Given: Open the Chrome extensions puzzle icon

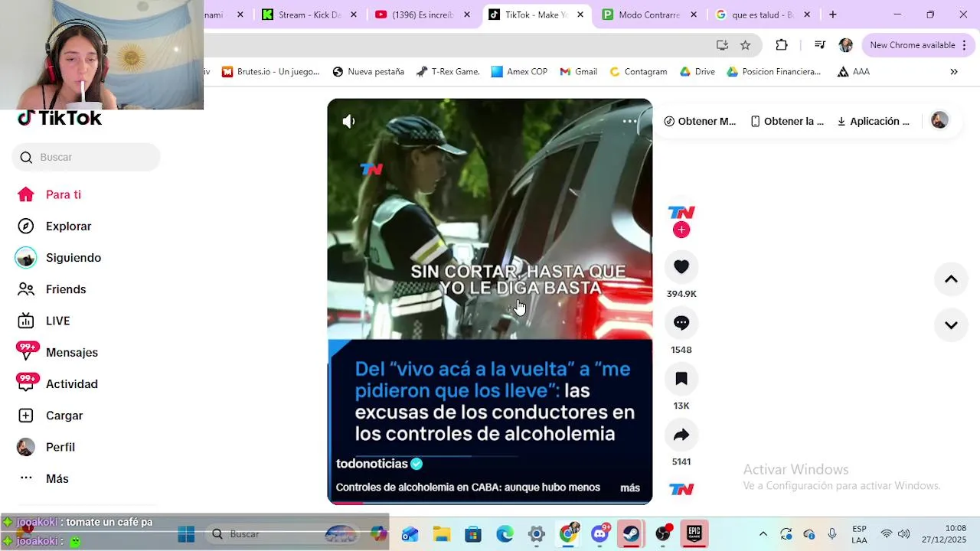Looking at the screenshot, I should click(781, 45).
